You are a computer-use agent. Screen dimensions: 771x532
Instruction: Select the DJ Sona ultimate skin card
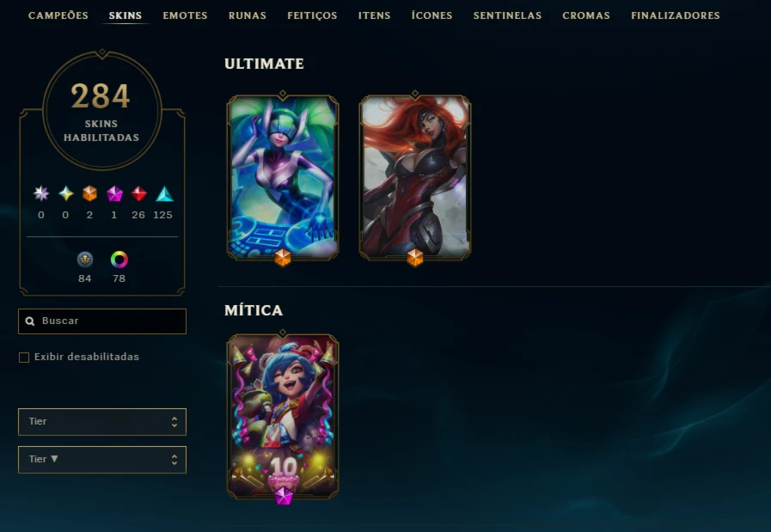click(x=283, y=177)
